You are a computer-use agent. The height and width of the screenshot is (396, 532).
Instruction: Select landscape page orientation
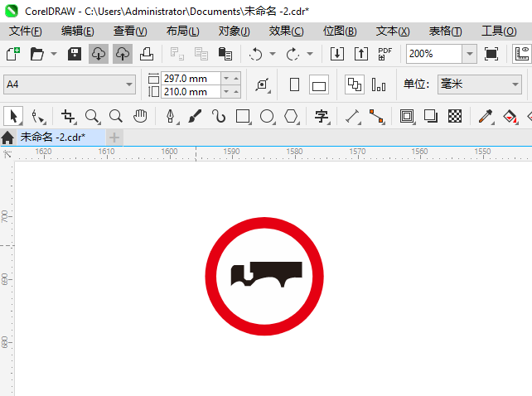(319, 85)
